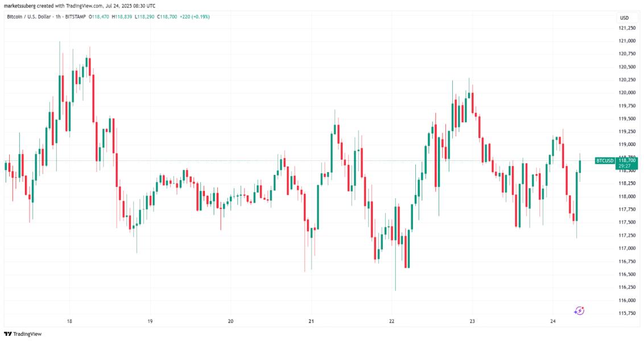Click the 116,000 price axis label
Screen dimensions: 644x341
click(x=628, y=300)
